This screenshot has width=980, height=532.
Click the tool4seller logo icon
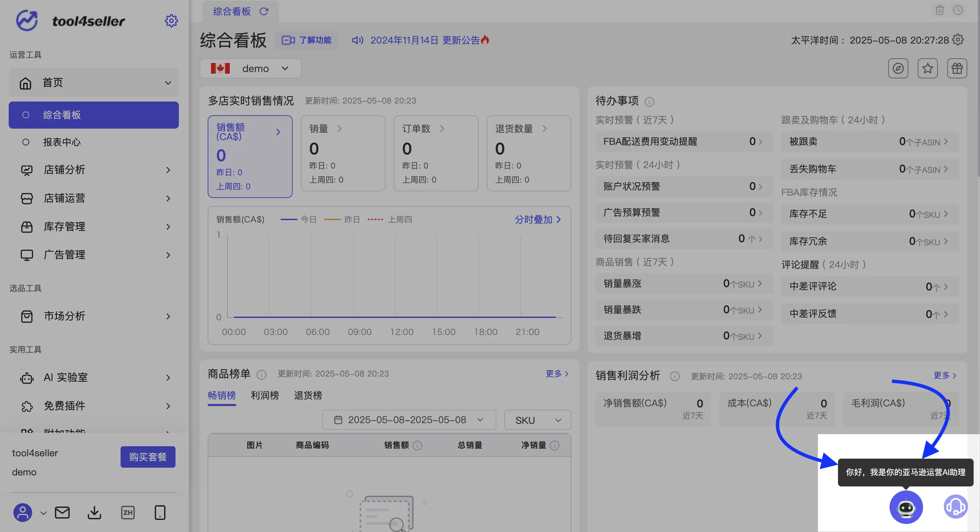tap(27, 20)
